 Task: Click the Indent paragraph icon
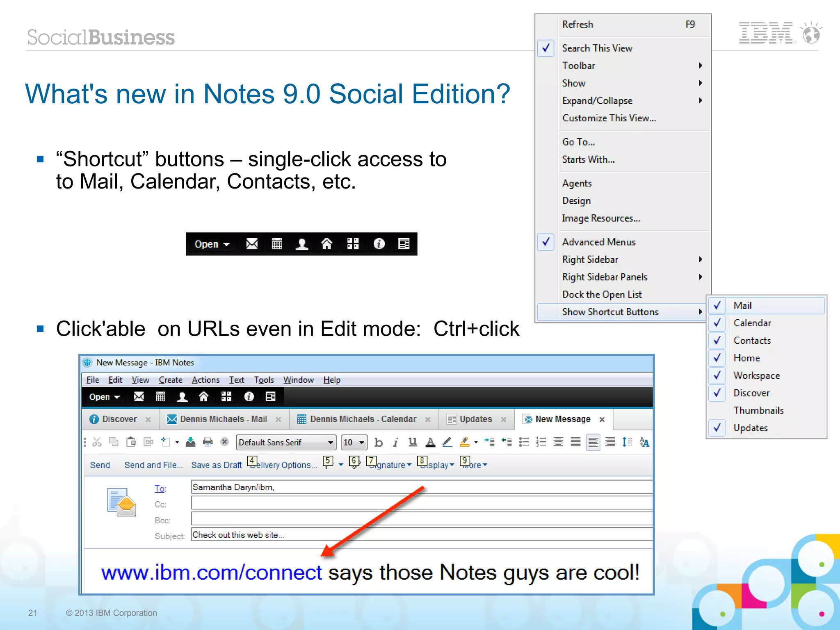[x=490, y=442]
